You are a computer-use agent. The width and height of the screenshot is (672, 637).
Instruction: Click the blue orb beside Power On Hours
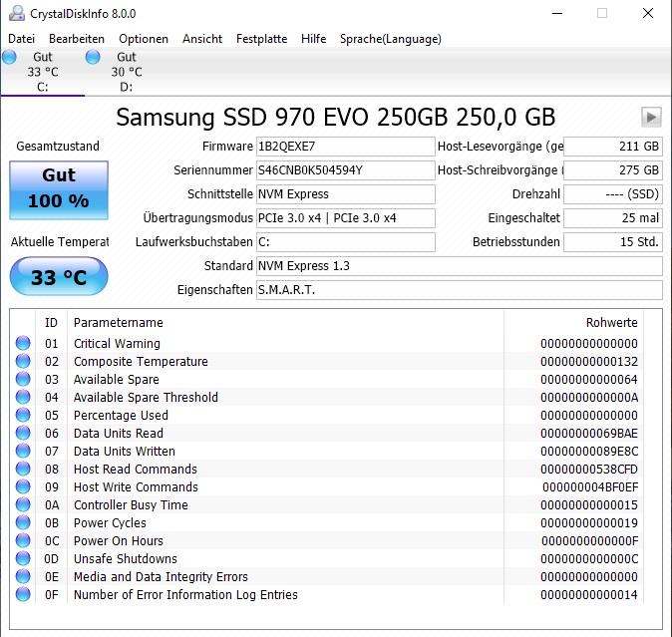pos(23,540)
